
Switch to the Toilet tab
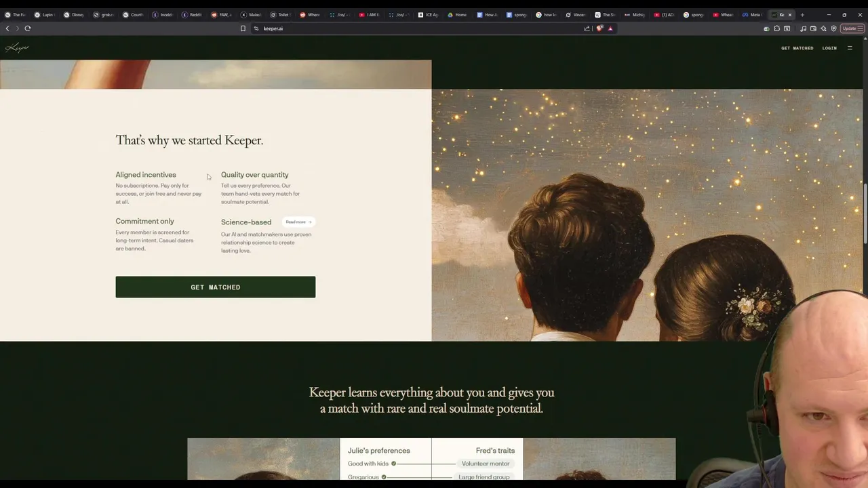(x=281, y=14)
